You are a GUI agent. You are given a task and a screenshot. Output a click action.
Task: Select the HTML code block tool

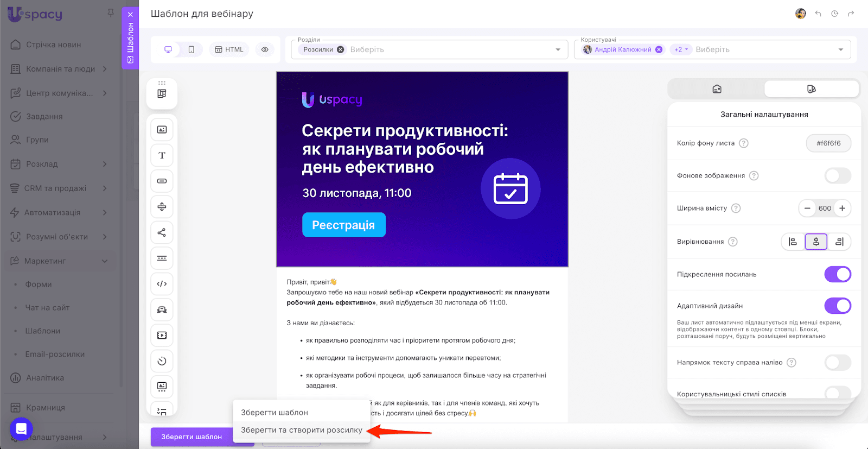pyautogui.click(x=162, y=284)
